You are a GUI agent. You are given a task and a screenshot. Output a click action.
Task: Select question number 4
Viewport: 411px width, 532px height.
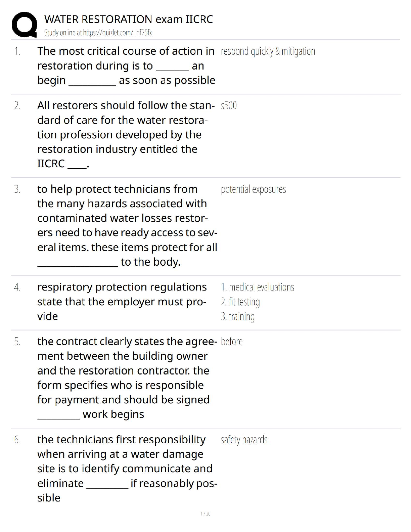coord(17,287)
